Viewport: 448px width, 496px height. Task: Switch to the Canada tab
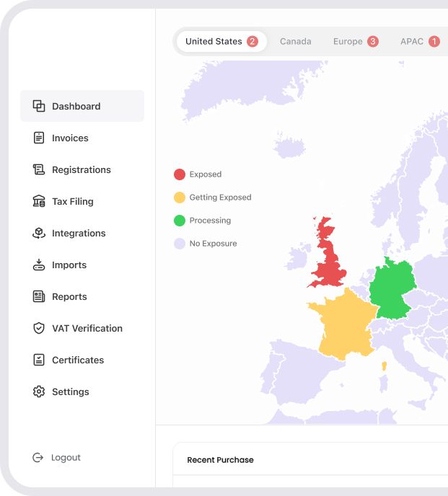pyautogui.click(x=295, y=41)
